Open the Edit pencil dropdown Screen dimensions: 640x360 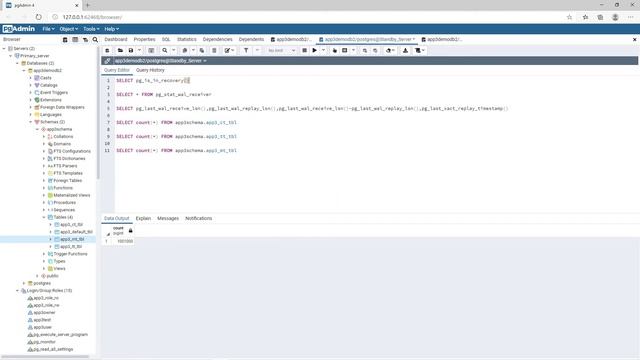click(x=229, y=50)
